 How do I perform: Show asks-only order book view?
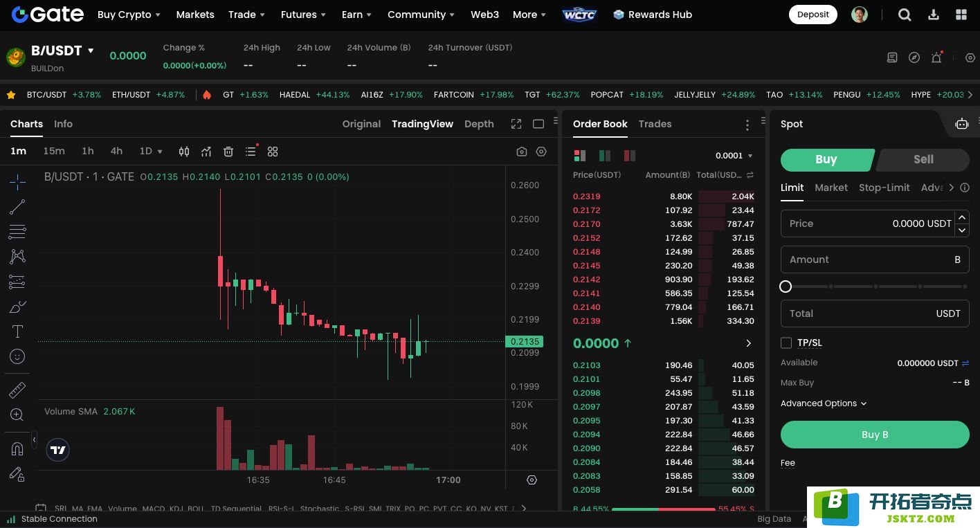[x=629, y=156]
